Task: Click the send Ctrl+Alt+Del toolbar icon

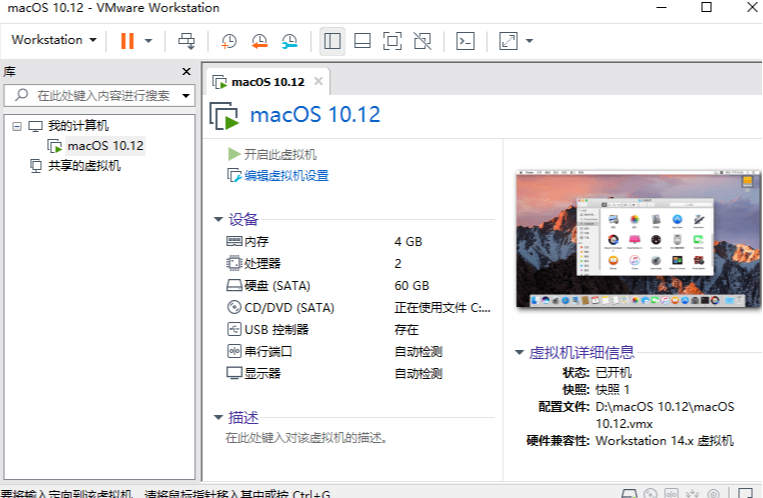Action: (186, 41)
